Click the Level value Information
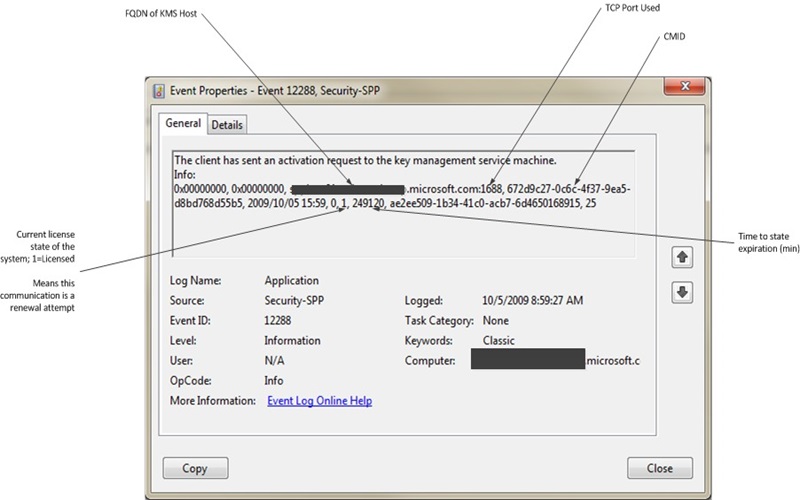The width and height of the screenshot is (800, 500). click(292, 341)
